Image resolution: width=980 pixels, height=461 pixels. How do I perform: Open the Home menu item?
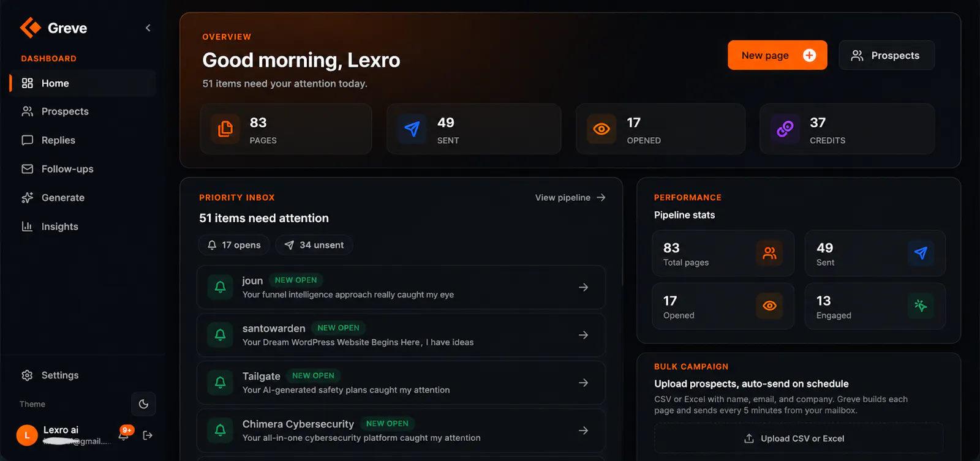(83, 83)
